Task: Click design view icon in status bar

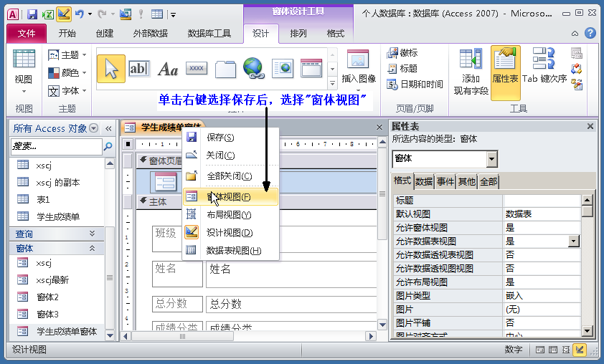Action: (580, 350)
